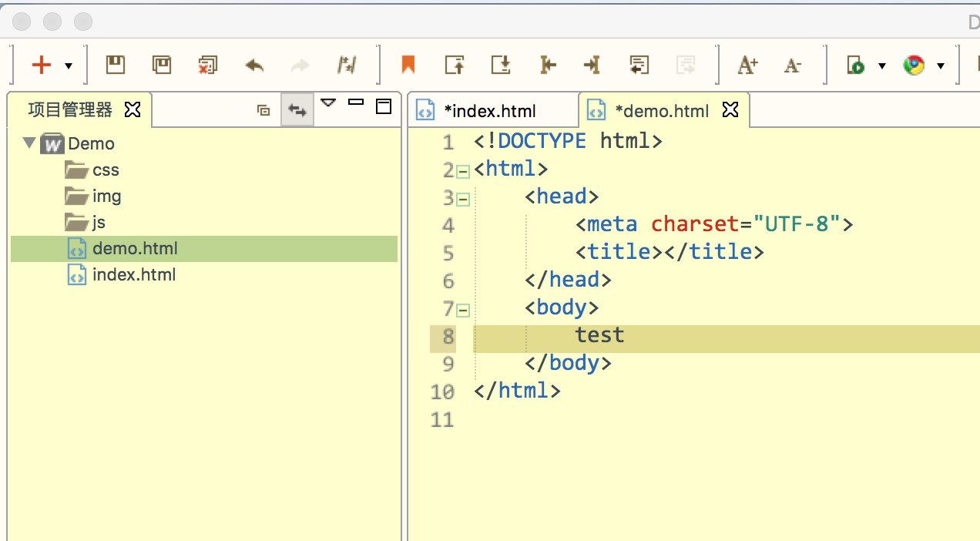The width and height of the screenshot is (980, 541).
Task: Click the closing </html> tag on line 10
Action: (517, 391)
